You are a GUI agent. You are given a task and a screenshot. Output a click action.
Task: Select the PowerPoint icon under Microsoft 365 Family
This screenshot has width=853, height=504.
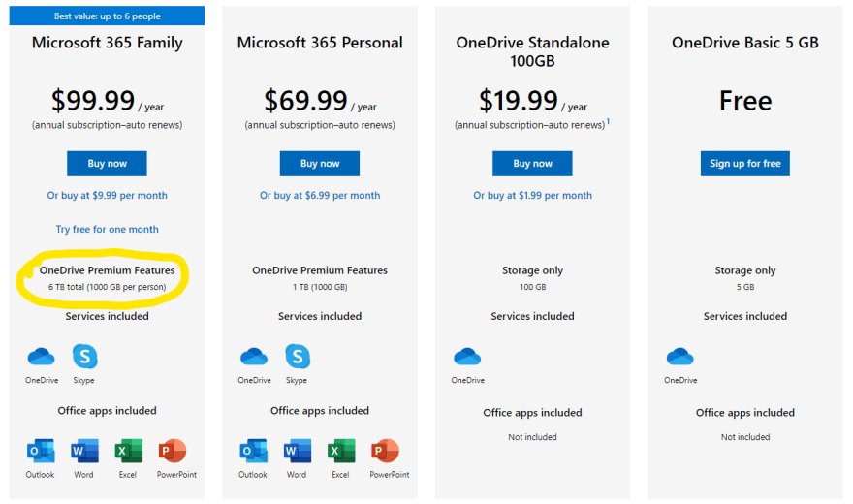coord(172,452)
